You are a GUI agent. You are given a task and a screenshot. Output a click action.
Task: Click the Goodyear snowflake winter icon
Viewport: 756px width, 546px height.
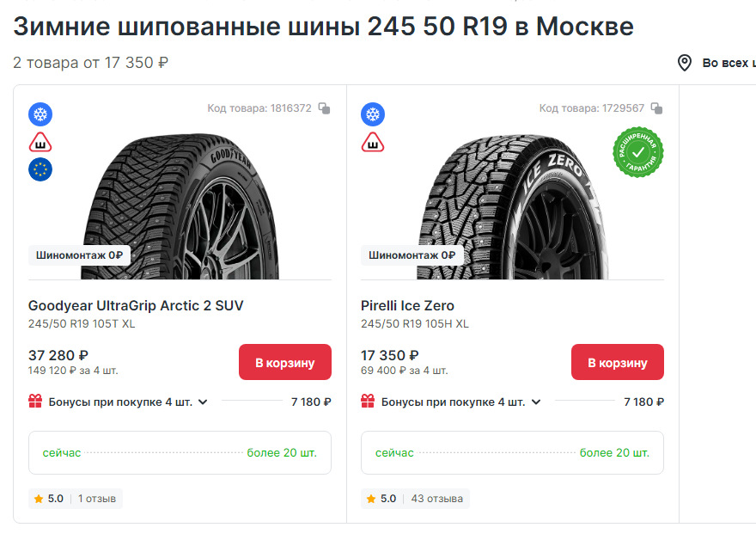pos(40,113)
